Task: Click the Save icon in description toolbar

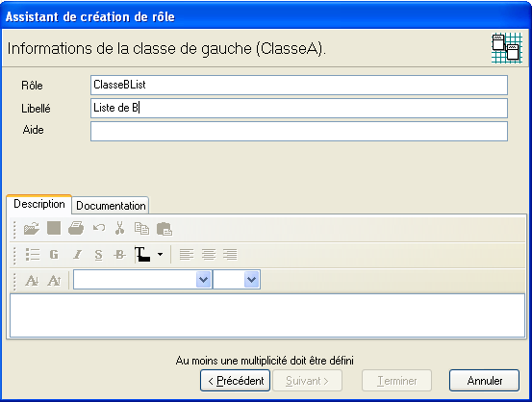Action: coord(54,228)
